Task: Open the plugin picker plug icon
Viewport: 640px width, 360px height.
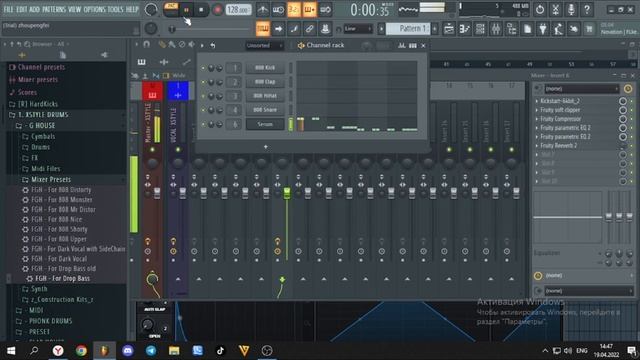Action: (x=543, y=29)
